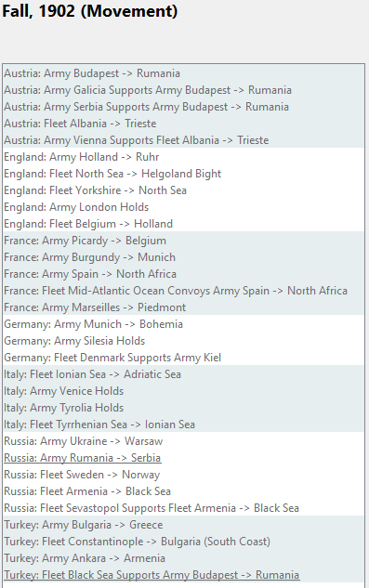
Task: Click the underlined Russia Army Rumania -> Serbia order
Action: coord(83,458)
